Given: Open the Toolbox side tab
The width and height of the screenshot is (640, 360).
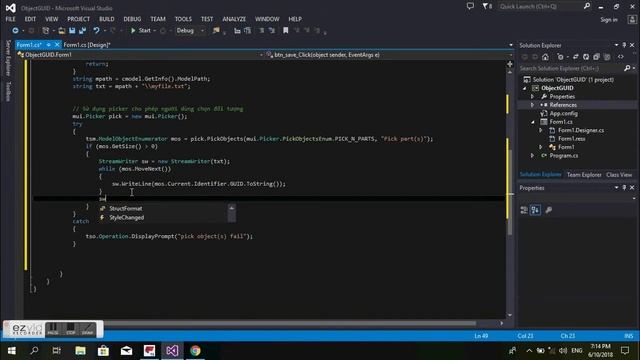Looking at the screenshot, I should tap(8, 91).
